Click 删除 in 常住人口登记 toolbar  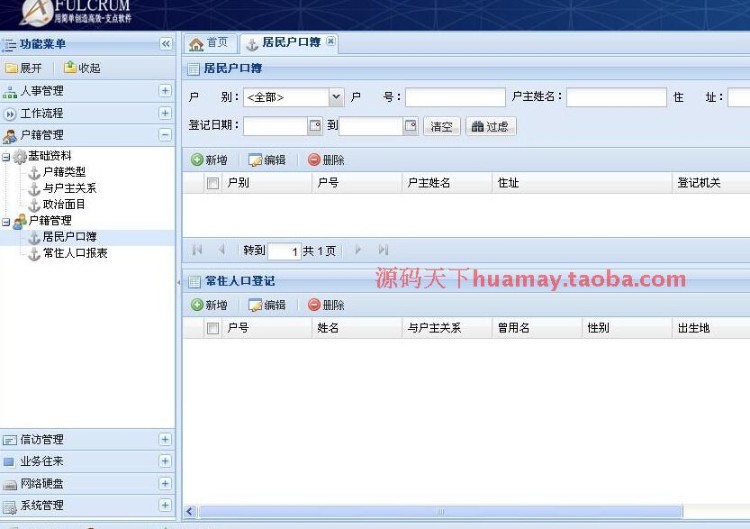(x=326, y=305)
